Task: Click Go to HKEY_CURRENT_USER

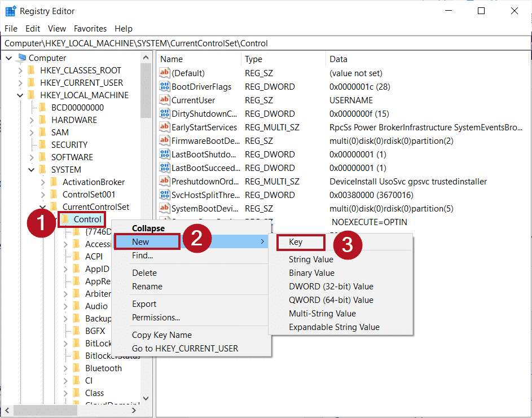Action: click(191, 349)
